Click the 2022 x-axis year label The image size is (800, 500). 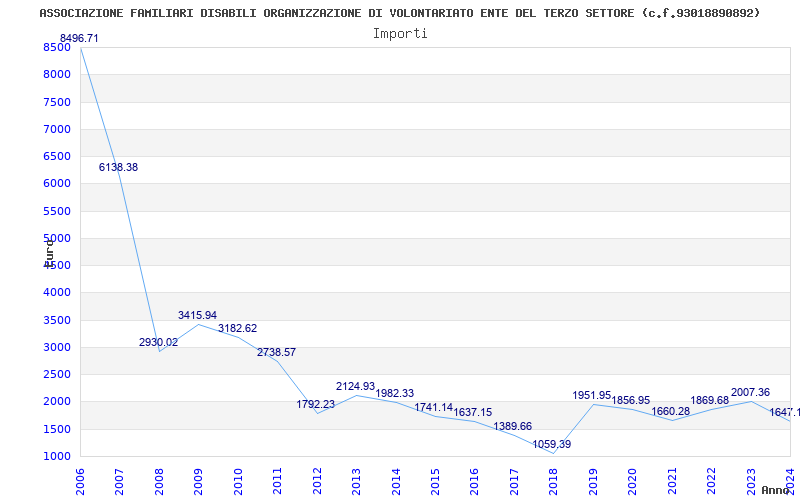tap(712, 482)
